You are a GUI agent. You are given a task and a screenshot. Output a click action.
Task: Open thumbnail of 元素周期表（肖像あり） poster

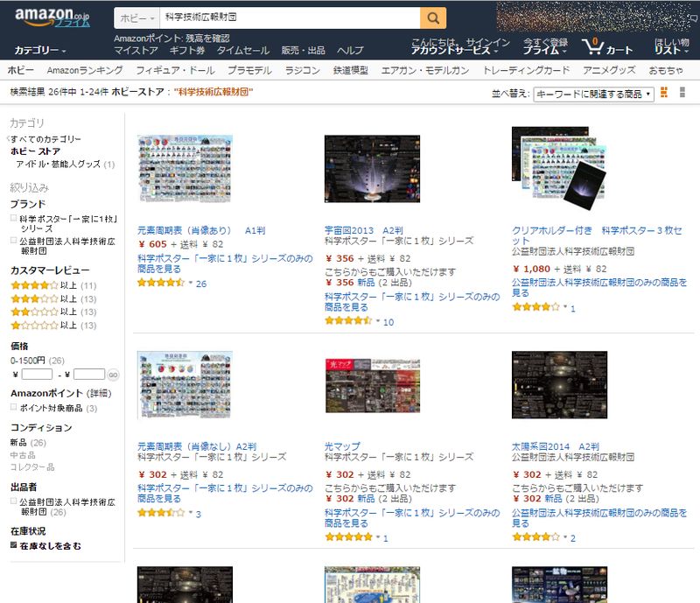click(185, 168)
